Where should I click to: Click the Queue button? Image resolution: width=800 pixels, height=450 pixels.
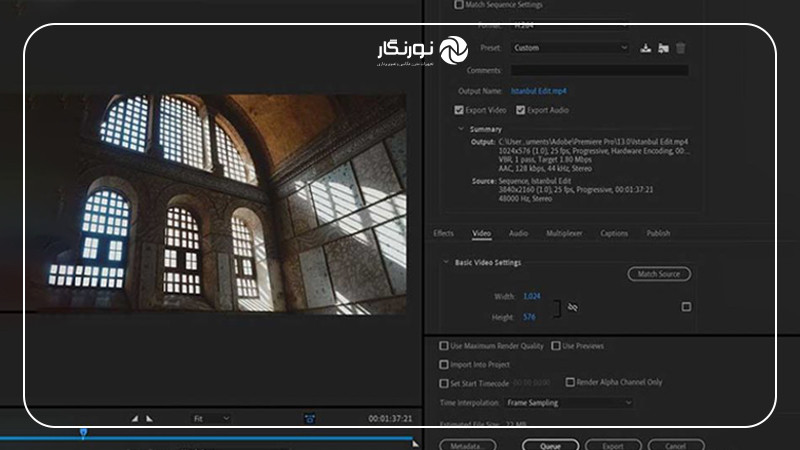[x=550, y=445]
